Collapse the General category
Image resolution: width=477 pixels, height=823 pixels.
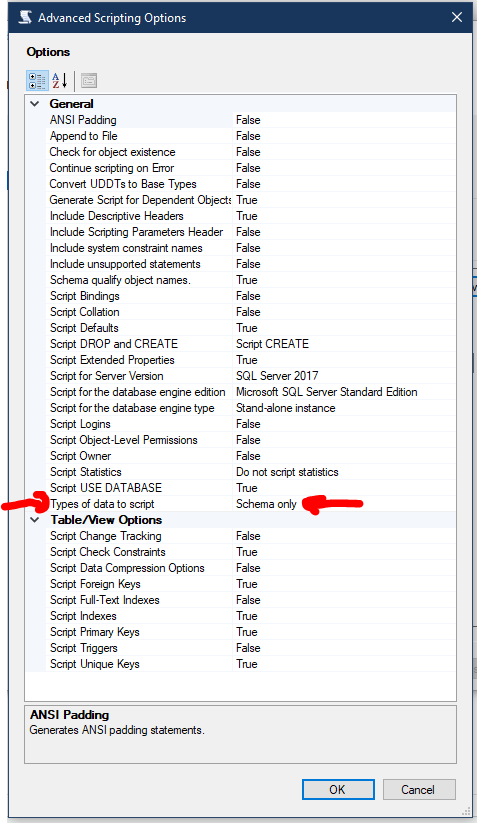(35, 104)
